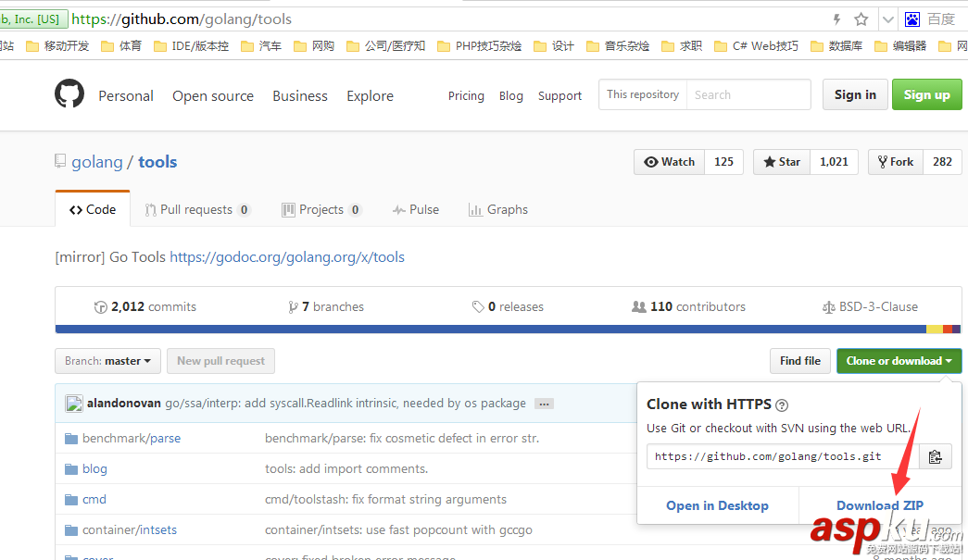Click the bookmark star icon in address bar
This screenshot has height=560, width=968.
pos(861,19)
